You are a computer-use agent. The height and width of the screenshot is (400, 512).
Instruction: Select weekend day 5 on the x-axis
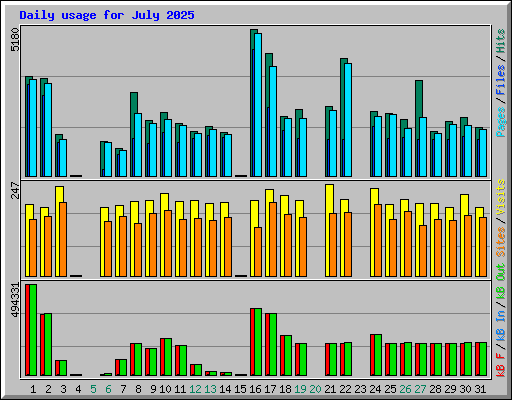(x=93, y=389)
